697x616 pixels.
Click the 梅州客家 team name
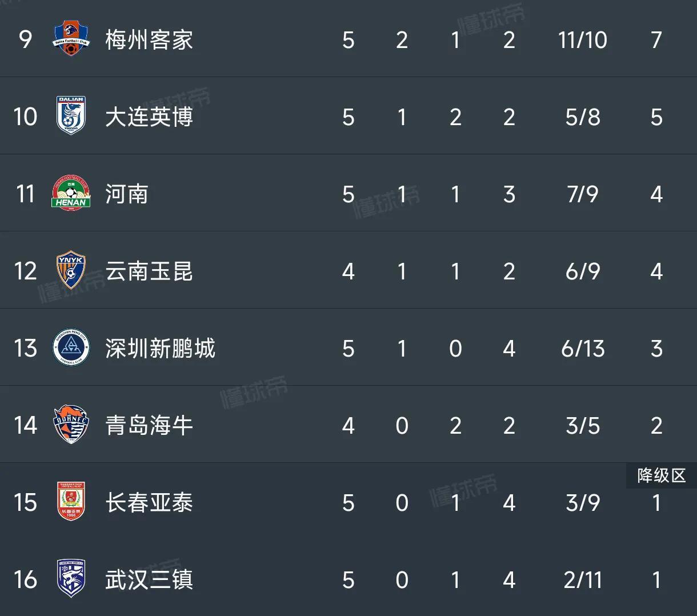point(149,39)
